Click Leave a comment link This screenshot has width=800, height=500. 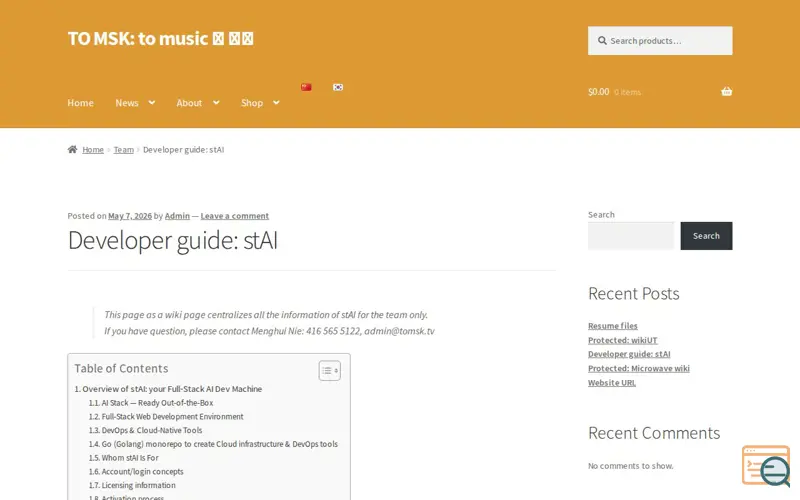point(235,216)
